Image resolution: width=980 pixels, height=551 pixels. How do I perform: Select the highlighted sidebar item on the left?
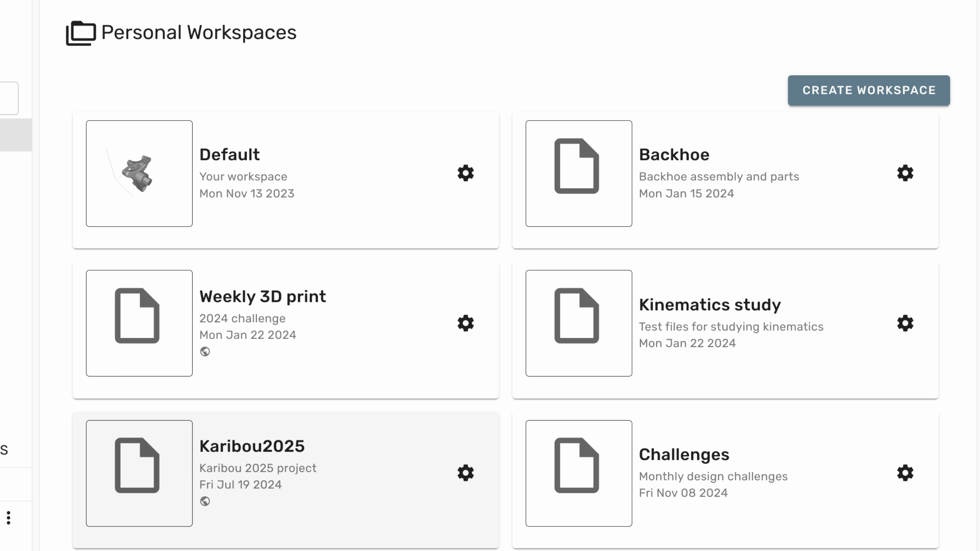tap(15, 135)
